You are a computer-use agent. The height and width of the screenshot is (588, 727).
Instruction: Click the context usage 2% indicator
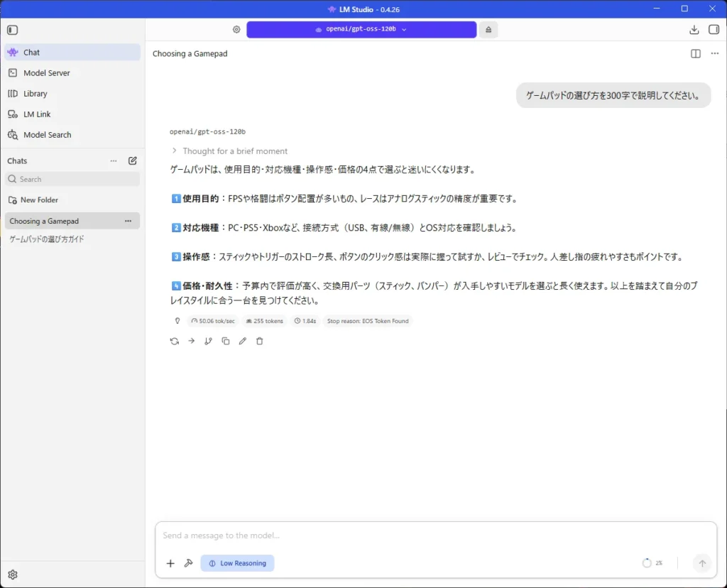coord(652,563)
